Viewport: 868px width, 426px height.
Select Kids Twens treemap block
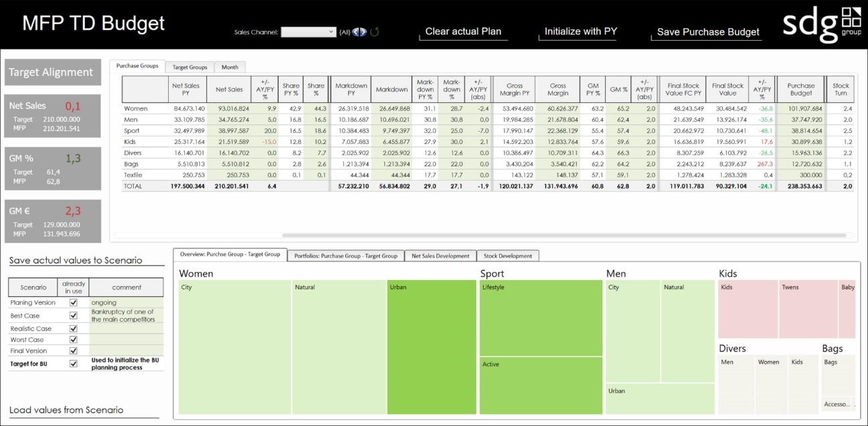[x=808, y=309]
